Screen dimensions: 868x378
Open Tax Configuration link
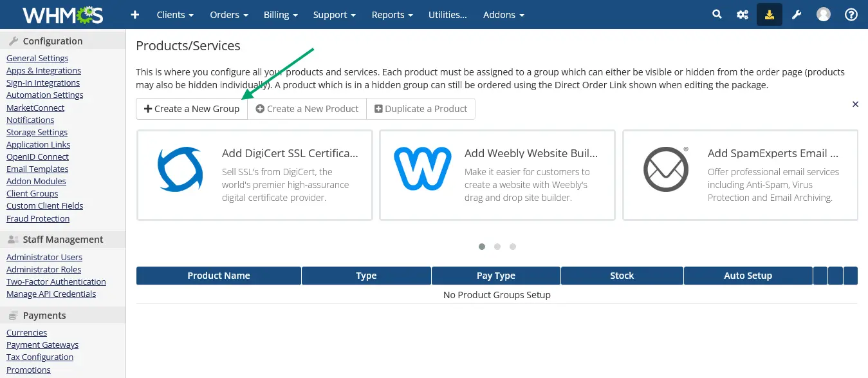point(40,357)
